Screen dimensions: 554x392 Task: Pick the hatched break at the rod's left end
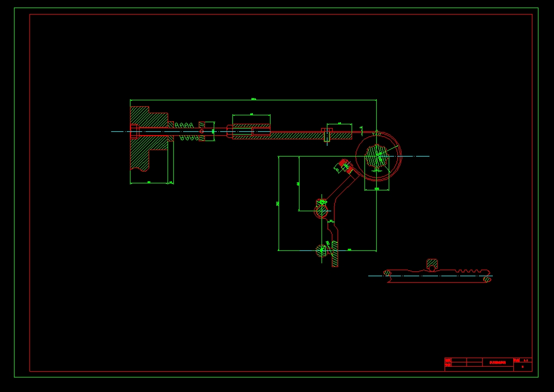point(387,273)
